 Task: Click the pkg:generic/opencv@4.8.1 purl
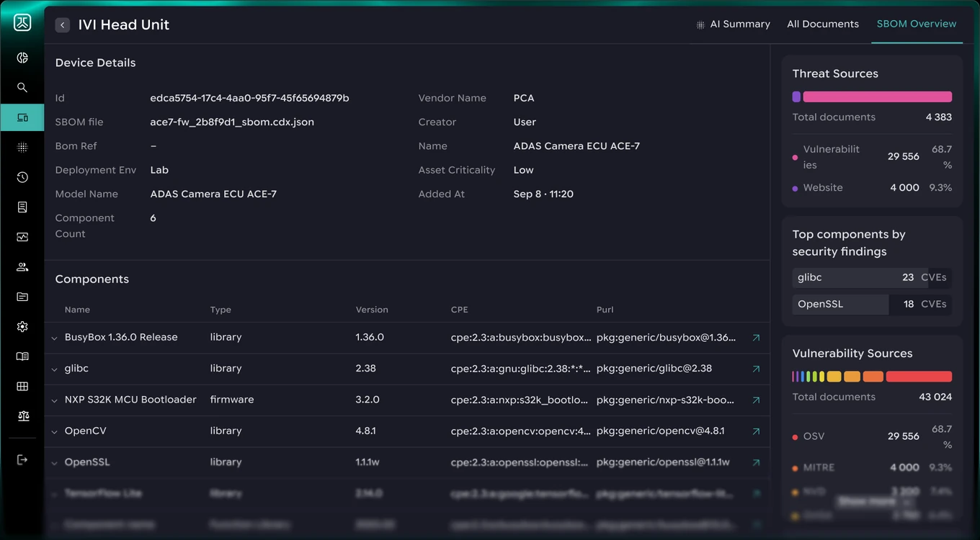(661, 431)
